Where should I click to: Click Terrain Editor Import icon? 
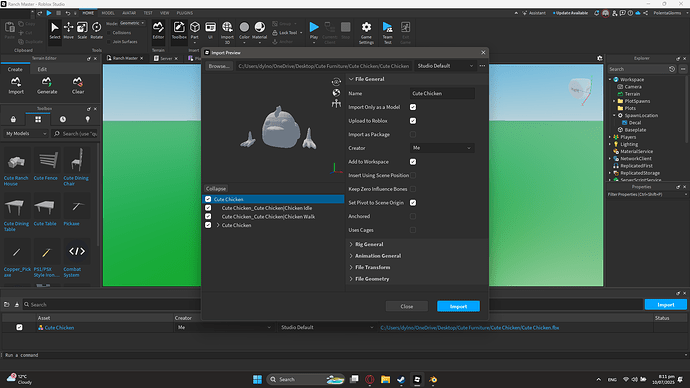16,85
